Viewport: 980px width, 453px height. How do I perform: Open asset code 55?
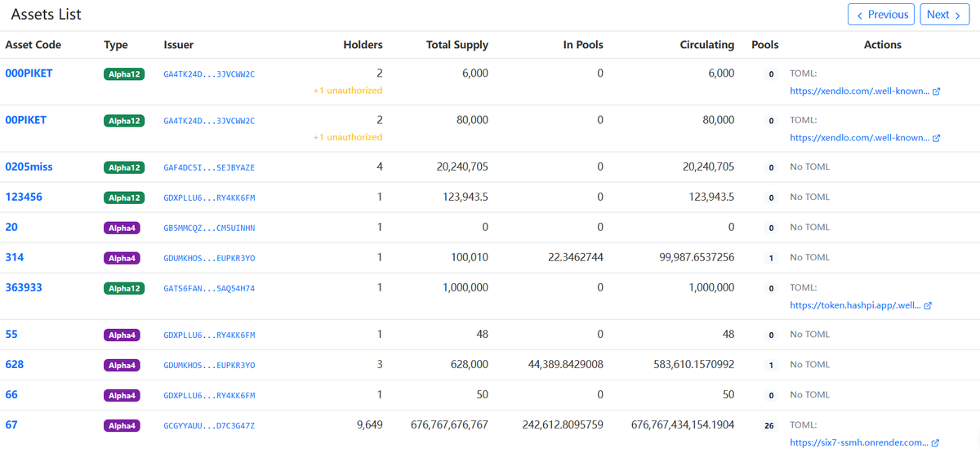coord(11,334)
